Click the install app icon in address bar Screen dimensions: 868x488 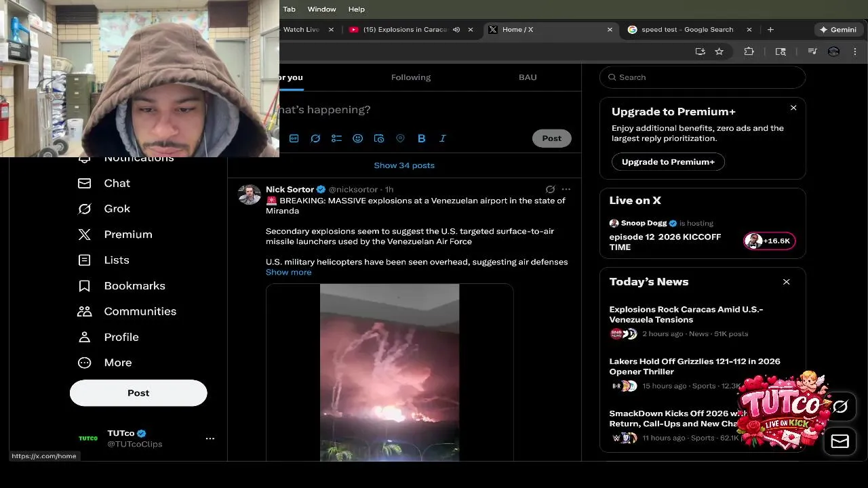coord(701,52)
